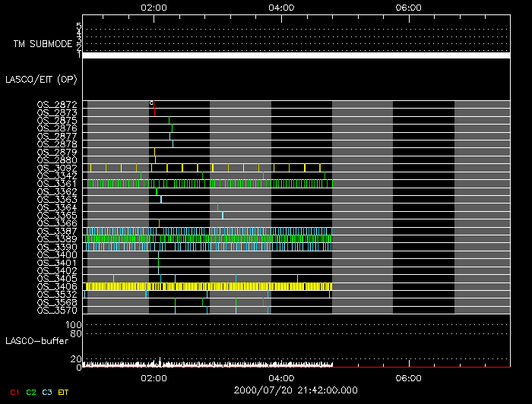The height and width of the screenshot is (404, 532).
Task: Click the C1 legend label
Action: click(14, 392)
